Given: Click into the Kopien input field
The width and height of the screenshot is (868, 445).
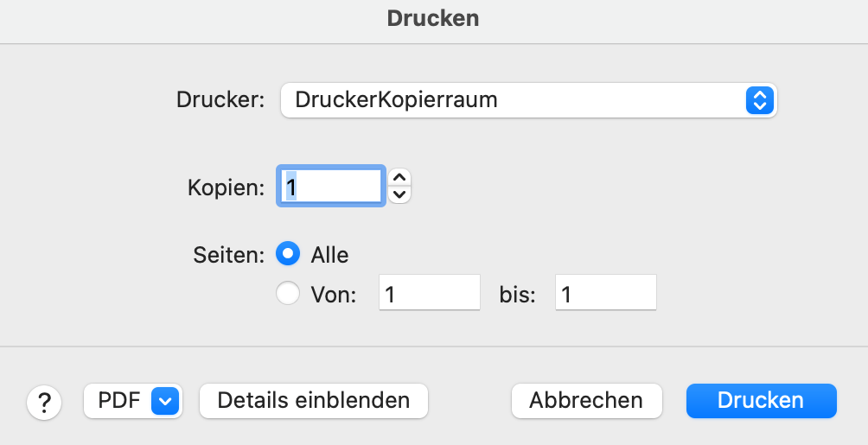Looking at the screenshot, I should (x=330, y=186).
